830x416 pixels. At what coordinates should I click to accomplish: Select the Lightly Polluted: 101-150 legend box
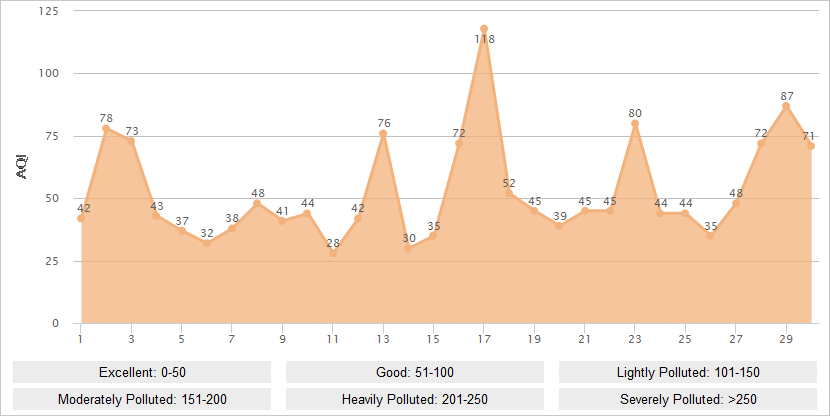pos(688,372)
